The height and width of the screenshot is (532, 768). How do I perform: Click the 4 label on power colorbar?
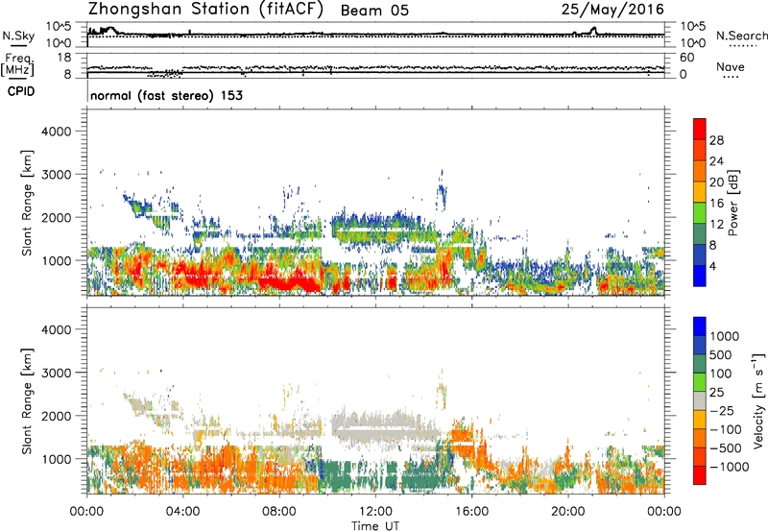pos(713,266)
